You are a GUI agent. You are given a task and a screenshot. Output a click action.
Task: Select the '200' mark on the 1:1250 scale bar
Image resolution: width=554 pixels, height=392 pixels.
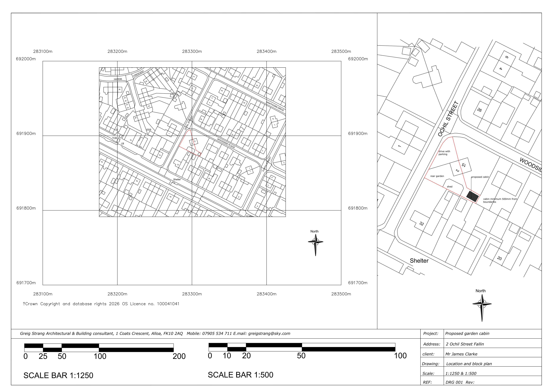click(179, 356)
